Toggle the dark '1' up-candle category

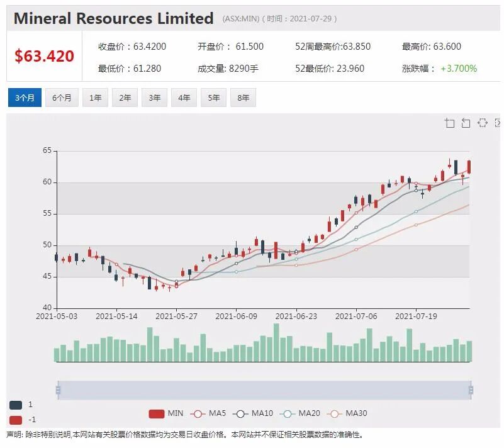coord(16,405)
